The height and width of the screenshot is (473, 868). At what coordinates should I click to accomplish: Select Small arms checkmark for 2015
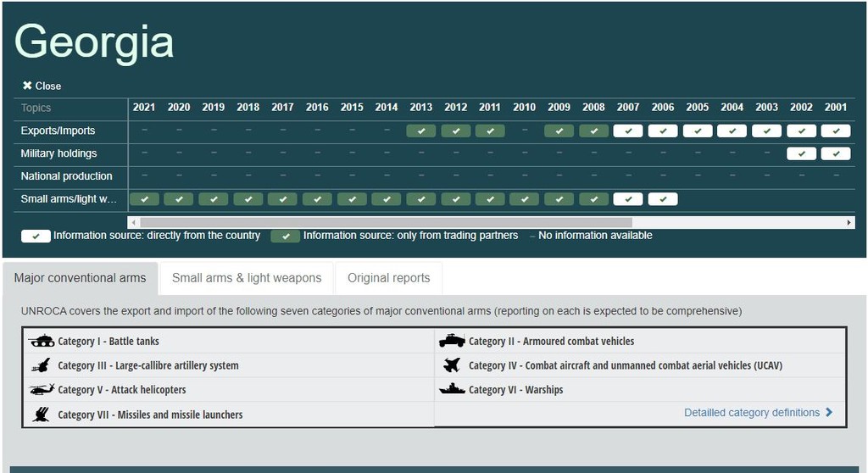tap(352, 199)
